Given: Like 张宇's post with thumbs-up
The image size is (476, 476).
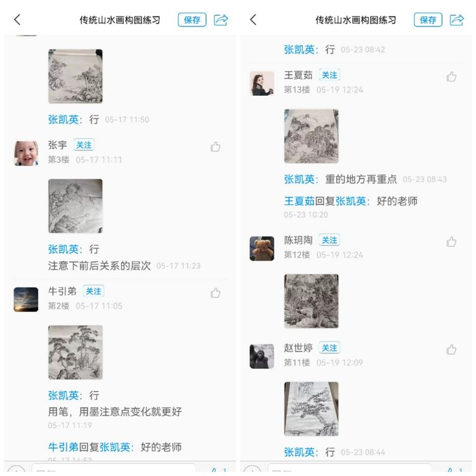Looking at the screenshot, I should 215,147.
